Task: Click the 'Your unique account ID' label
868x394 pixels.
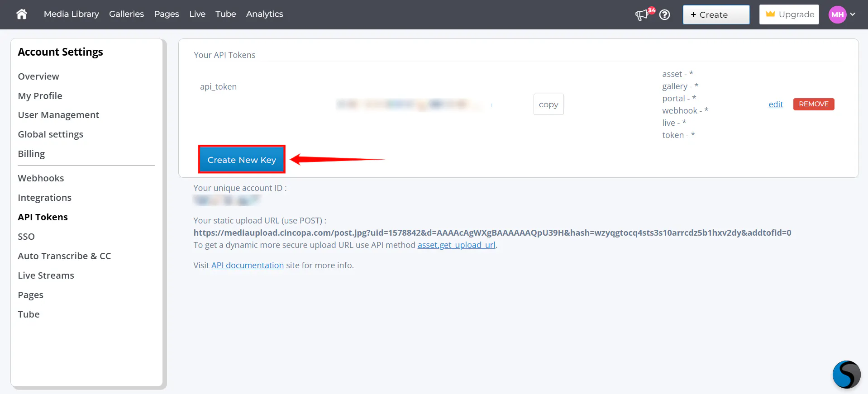Action: coord(240,188)
